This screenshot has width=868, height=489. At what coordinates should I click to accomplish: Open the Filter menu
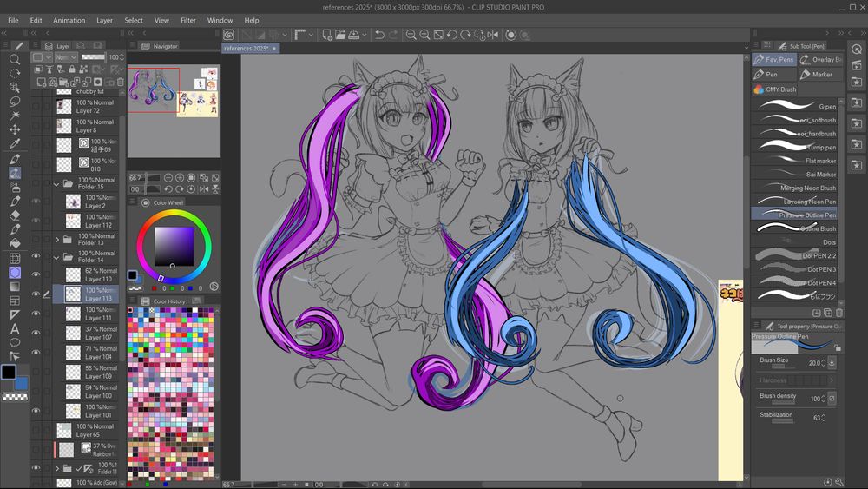pos(188,21)
